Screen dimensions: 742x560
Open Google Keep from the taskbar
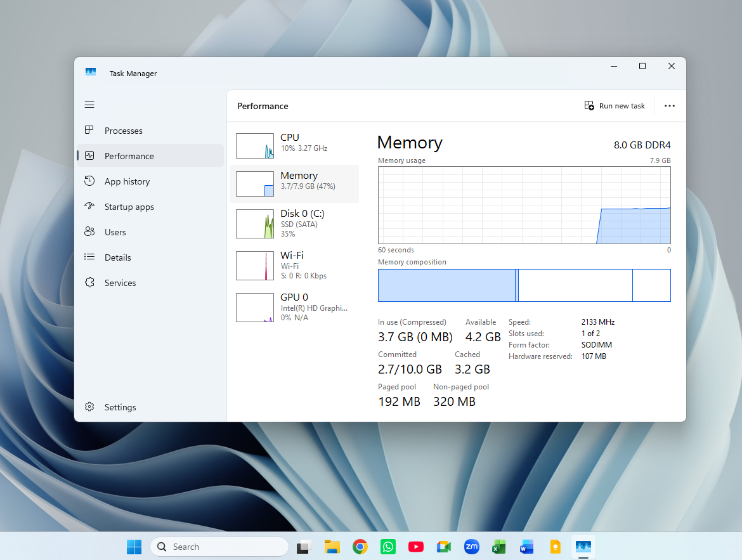[x=555, y=547]
